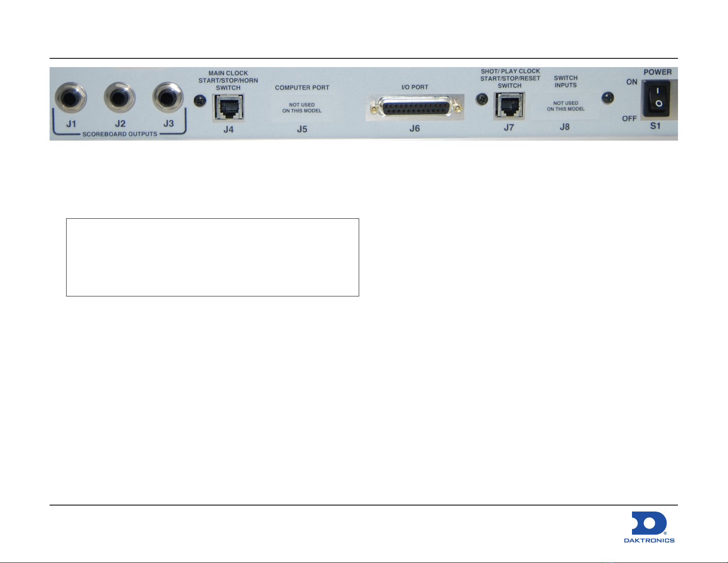Click the J5 'Not used on this model' sticker
Image resolution: width=728 pixels, height=563 pixels.
(x=302, y=108)
